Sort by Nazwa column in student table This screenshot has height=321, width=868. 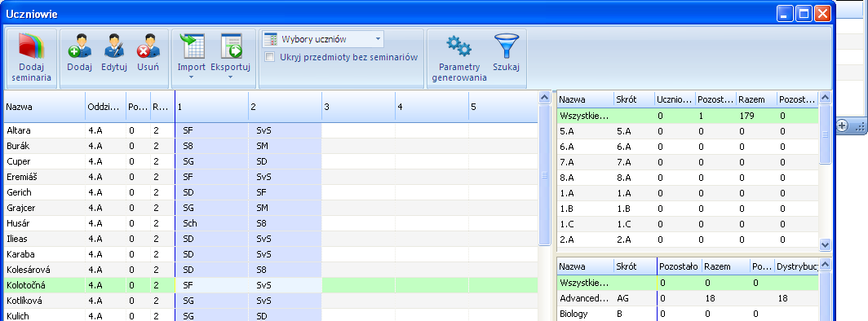[x=44, y=107]
